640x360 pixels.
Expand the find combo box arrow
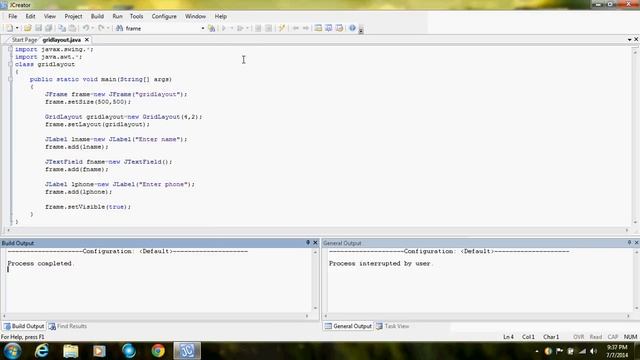point(202,28)
